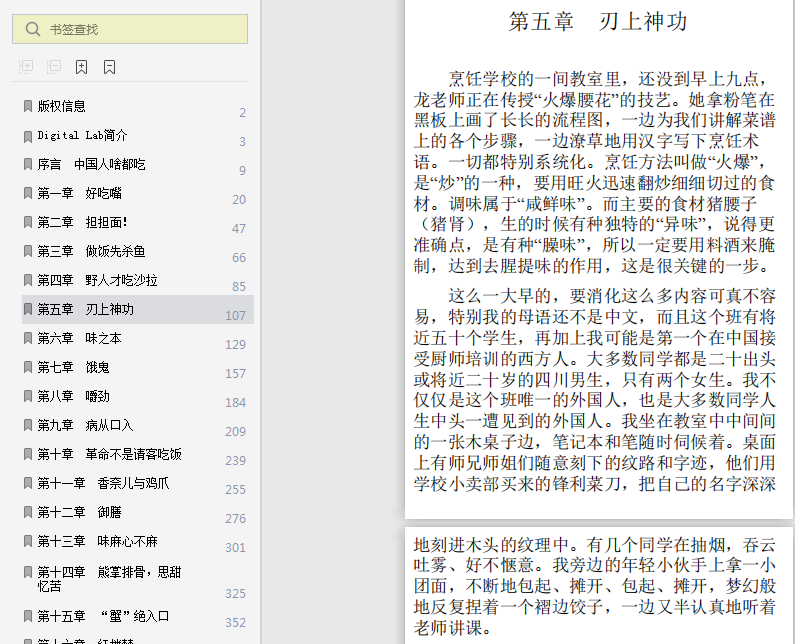Click the chapter heading 第五章 刃上神功
The width and height of the screenshot is (795, 644).
(x=598, y=22)
